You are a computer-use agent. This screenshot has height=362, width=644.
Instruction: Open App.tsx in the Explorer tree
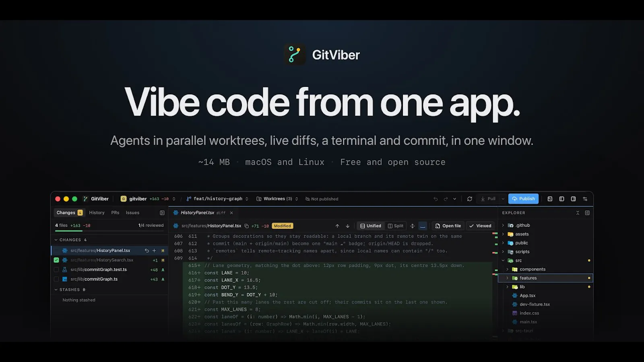tap(527, 296)
